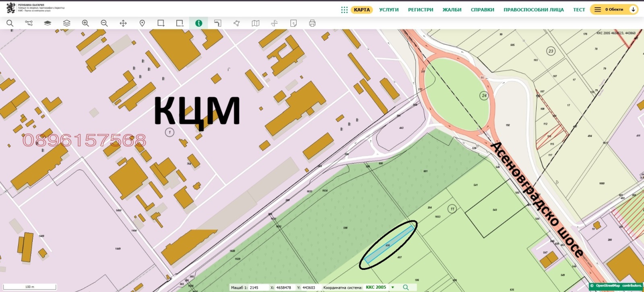Screen dimensions: 644x292
Task: Open the folded map icon
Action: click(256, 23)
